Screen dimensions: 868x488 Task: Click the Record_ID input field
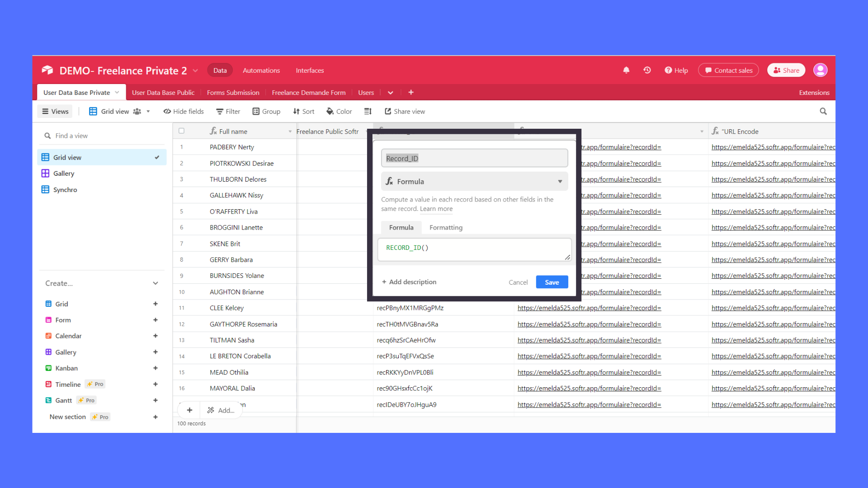click(473, 158)
